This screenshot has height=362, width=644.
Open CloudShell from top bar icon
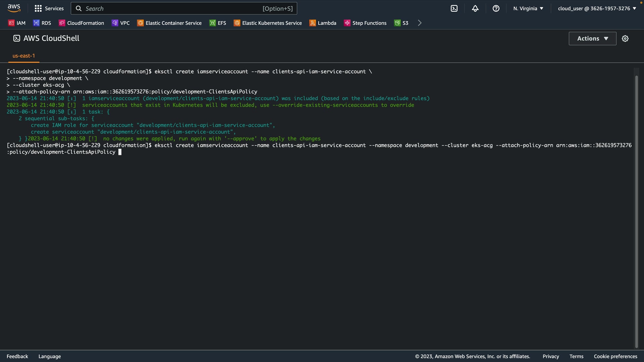coord(454,8)
